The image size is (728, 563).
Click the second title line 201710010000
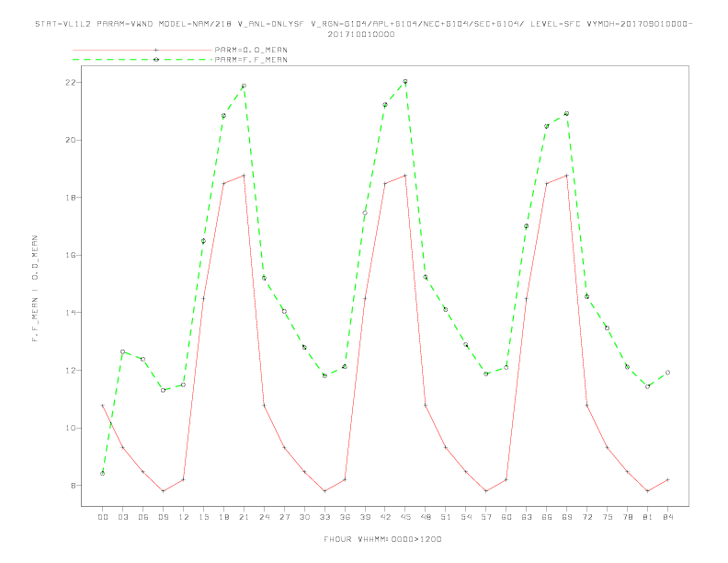click(361, 34)
